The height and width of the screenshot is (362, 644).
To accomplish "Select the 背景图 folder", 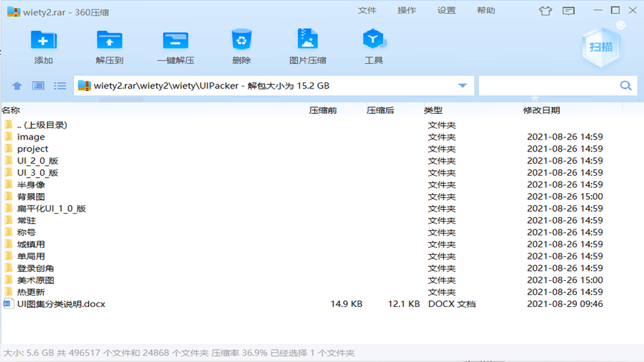I will click(322, 196).
